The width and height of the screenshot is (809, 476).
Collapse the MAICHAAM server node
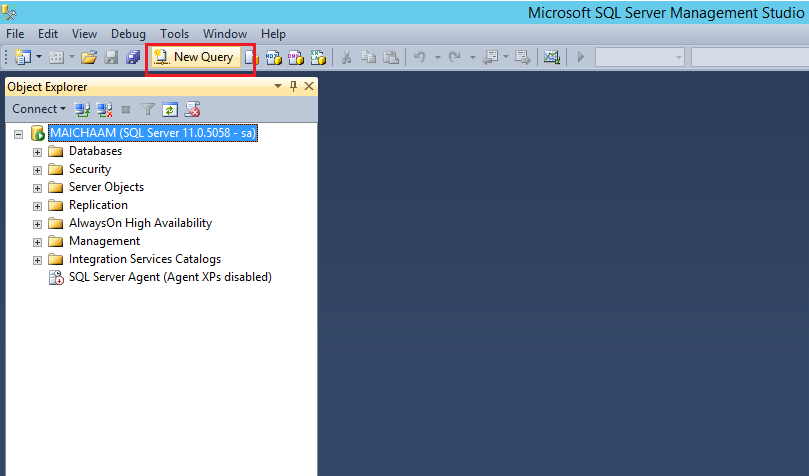19,134
